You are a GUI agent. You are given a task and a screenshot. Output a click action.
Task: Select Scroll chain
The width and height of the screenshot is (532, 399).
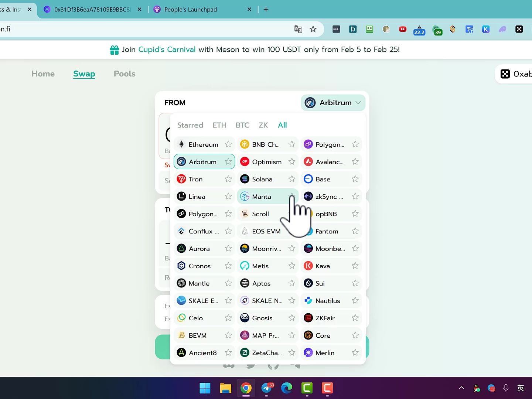[267, 214]
